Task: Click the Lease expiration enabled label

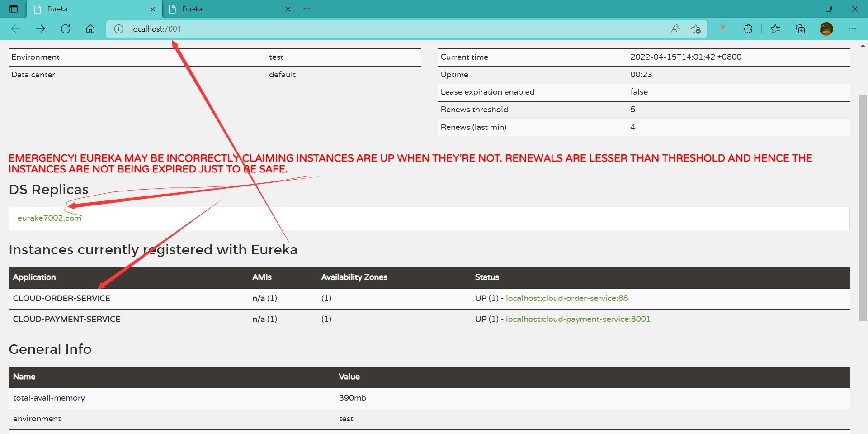Action: tap(487, 92)
